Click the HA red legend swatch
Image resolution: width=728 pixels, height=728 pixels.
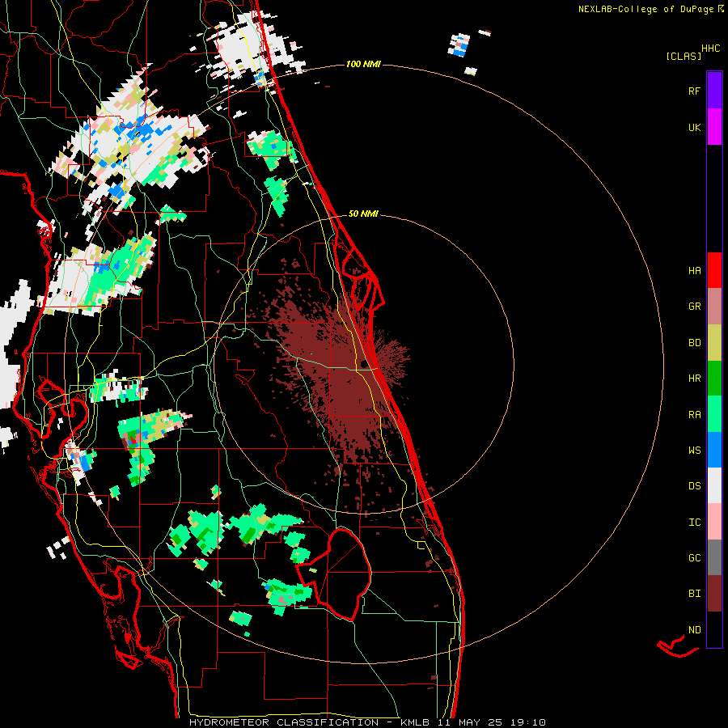714,270
